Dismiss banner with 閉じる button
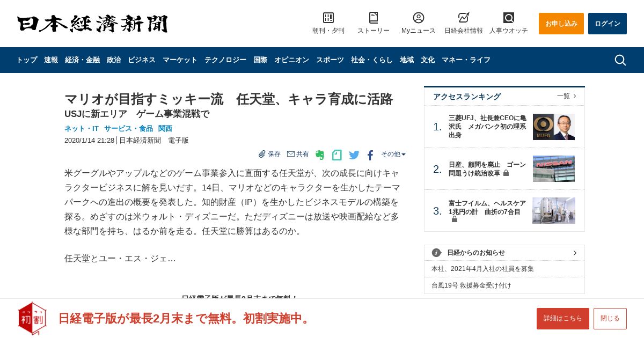Viewport: 644px width, 338px height. [610, 319]
